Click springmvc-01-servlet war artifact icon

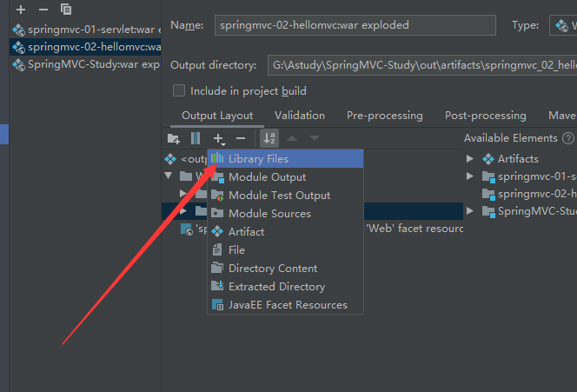pyautogui.click(x=18, y=30)
